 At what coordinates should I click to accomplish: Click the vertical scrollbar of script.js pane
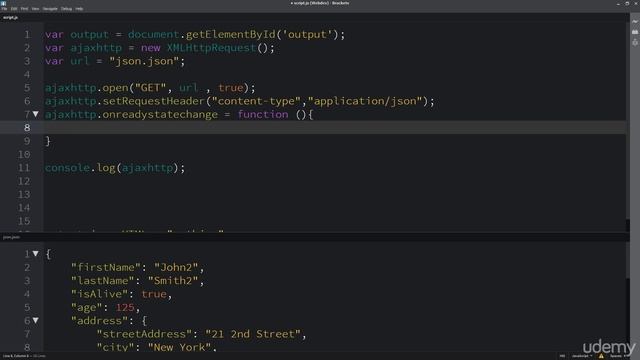tap(627, 122)
